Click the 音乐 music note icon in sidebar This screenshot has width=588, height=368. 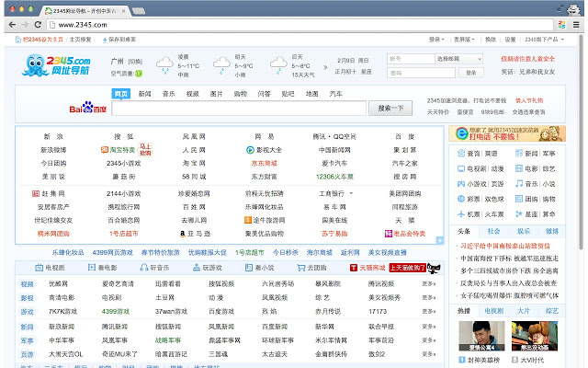pos(519,184)
